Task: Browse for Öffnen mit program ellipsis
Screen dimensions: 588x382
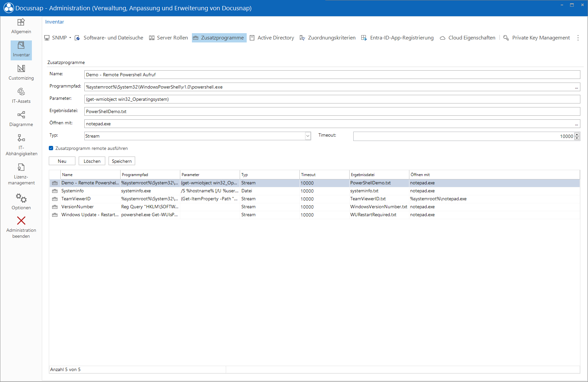Action: pos(577,124)
